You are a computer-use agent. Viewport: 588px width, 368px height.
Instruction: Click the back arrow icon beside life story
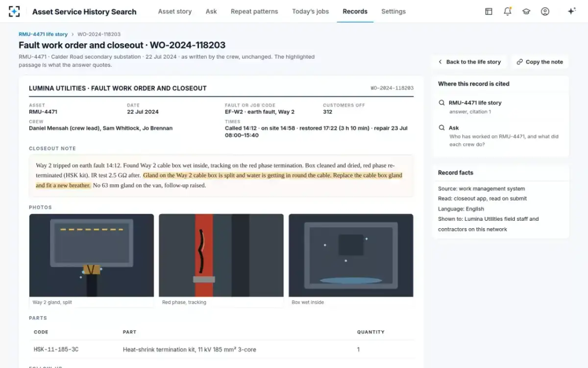point(440,62)
